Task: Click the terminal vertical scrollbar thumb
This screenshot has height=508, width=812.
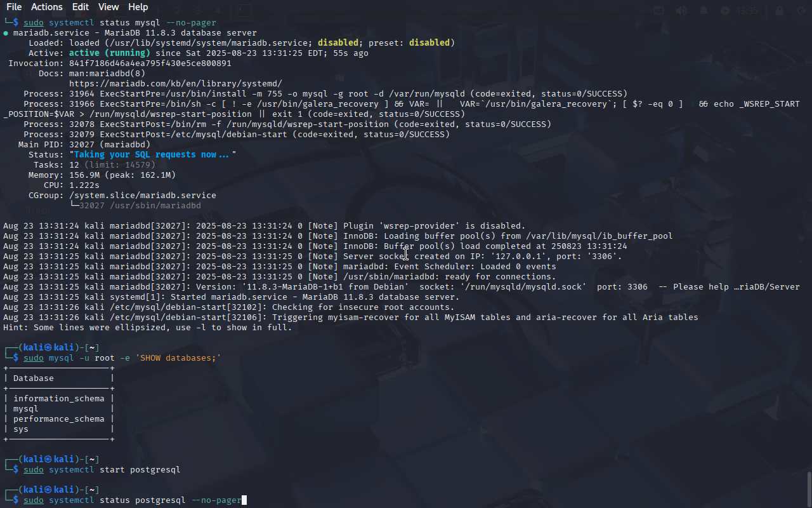Action: pyautogui.click(x=809, y=489)
